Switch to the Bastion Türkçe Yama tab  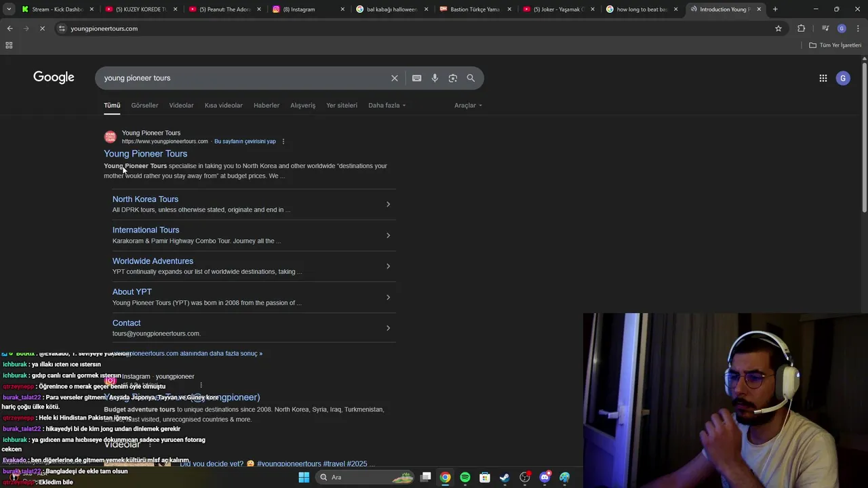[x=475, y=9]
